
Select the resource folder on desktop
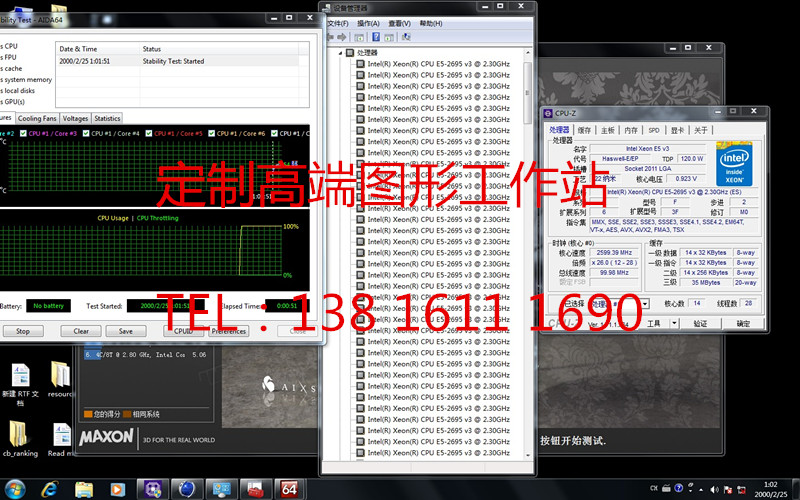(61, 380)
